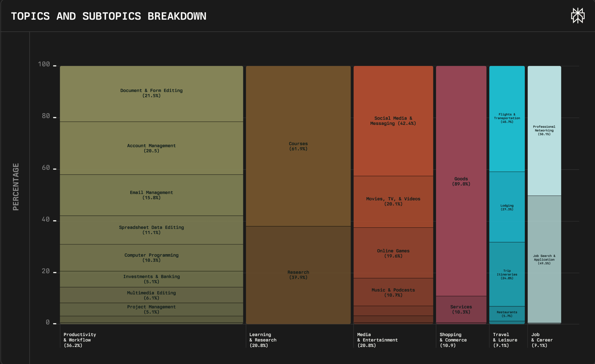The width and height of the screenshot is (595, 364).
Task: Click the Topics and Subtopics Breakdown title
Action: (x=108, y=16)
